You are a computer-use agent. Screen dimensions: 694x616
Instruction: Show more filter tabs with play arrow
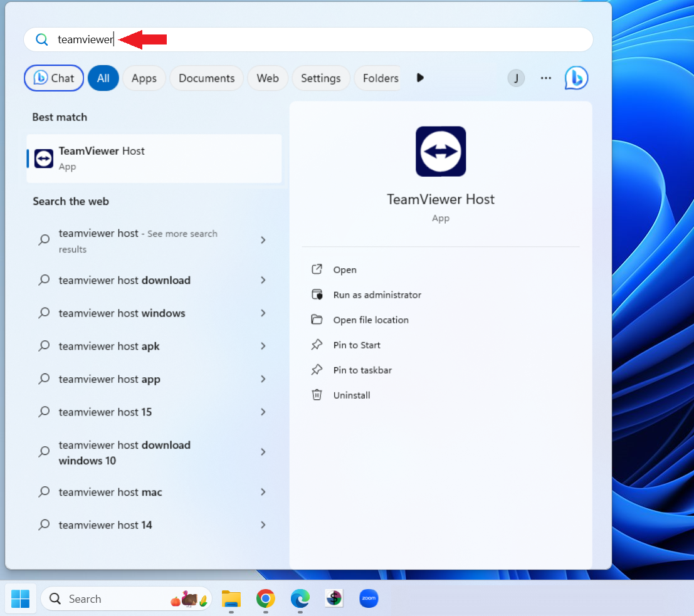[x=420, y=78]
